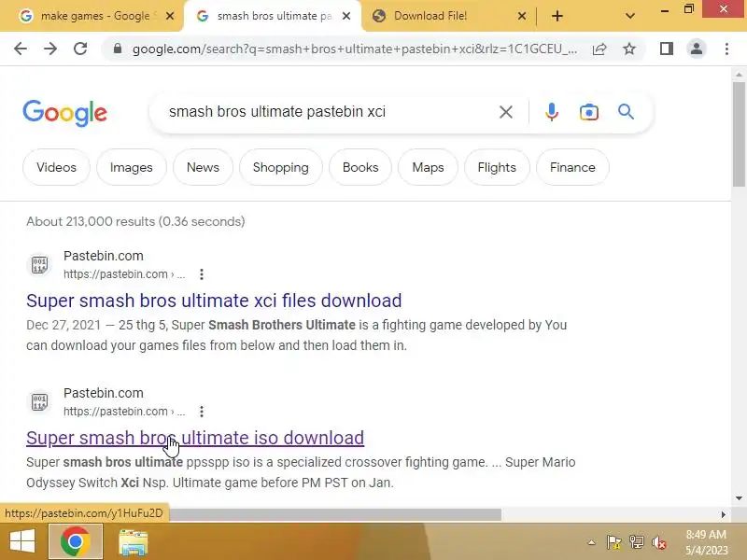Open Chrome from the taskbar
Image resolution: width=747 pixels, height=560 pixels.
[x=76, y=542]
